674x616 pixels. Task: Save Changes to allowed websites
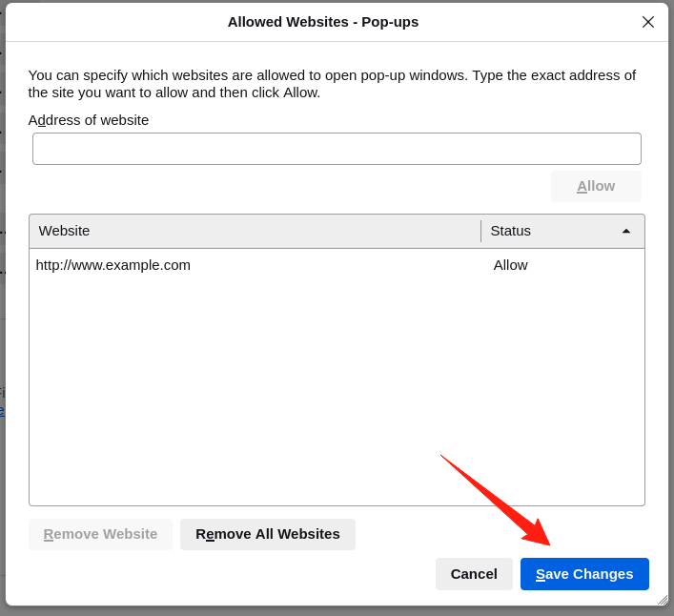(584, 574)
